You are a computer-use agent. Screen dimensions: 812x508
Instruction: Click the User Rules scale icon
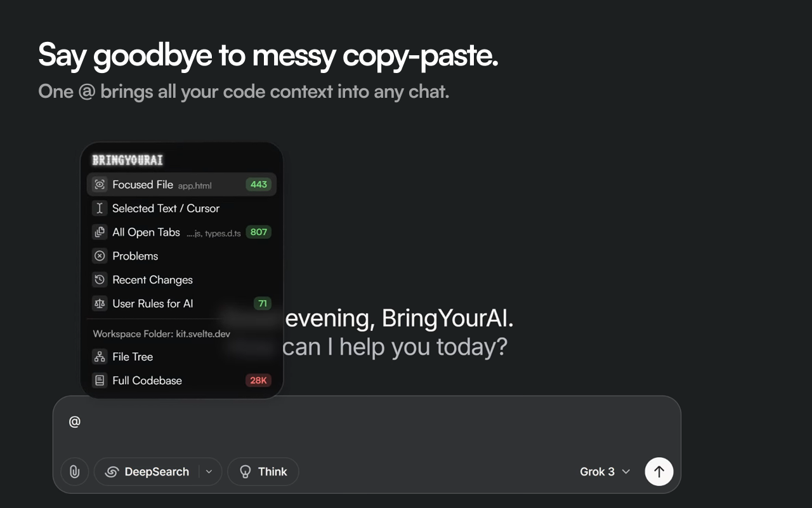[x=100, y=304]
